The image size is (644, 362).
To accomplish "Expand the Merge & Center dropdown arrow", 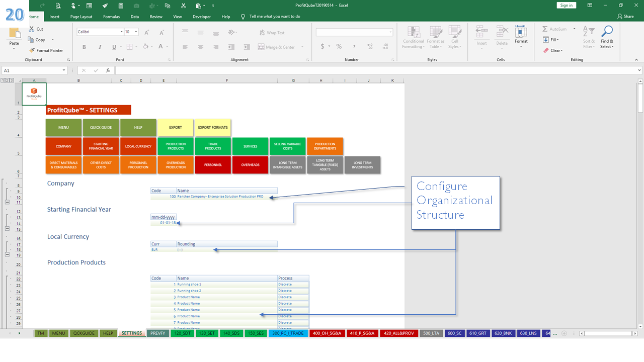I will point(303,47).
